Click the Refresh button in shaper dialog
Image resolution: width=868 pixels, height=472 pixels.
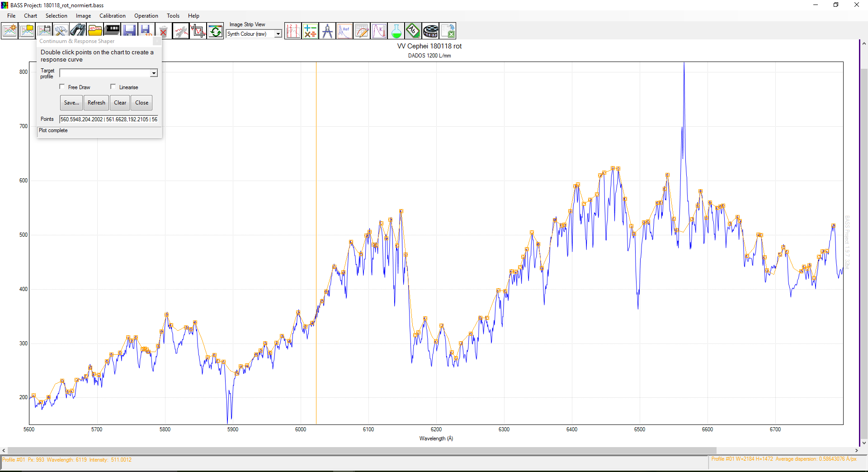click(96, 103)
